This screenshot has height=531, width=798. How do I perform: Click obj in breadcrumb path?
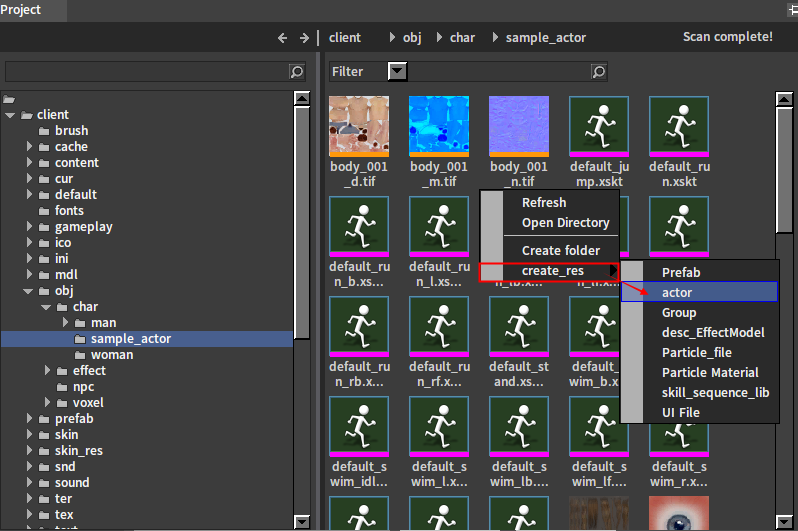[x=412, y=38]
